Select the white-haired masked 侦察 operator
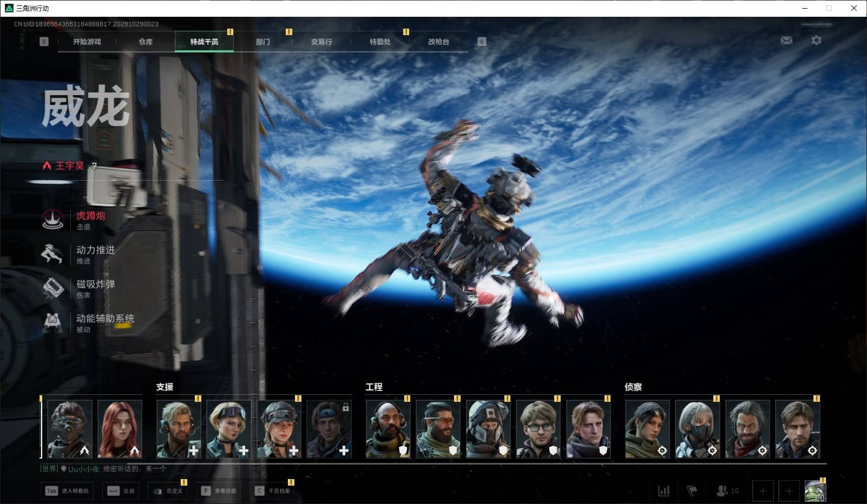The width and height of the screenshot is (867, 504). [x=698, y=429]
